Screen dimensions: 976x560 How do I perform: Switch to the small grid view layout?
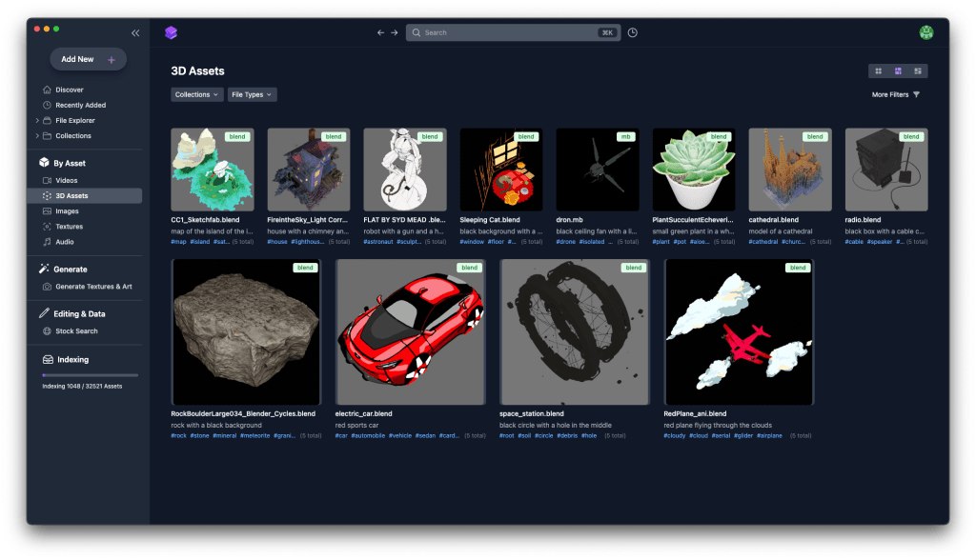point(877,70)
